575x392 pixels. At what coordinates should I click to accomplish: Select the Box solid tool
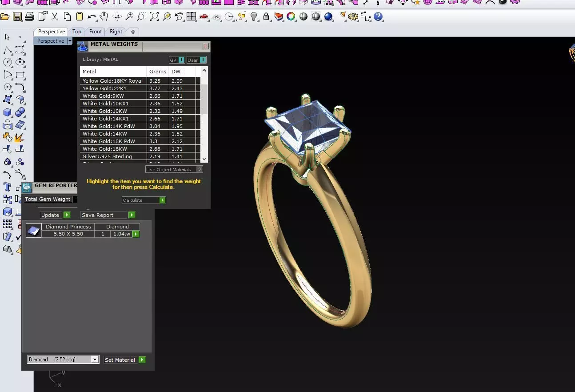tap(7, 112)
